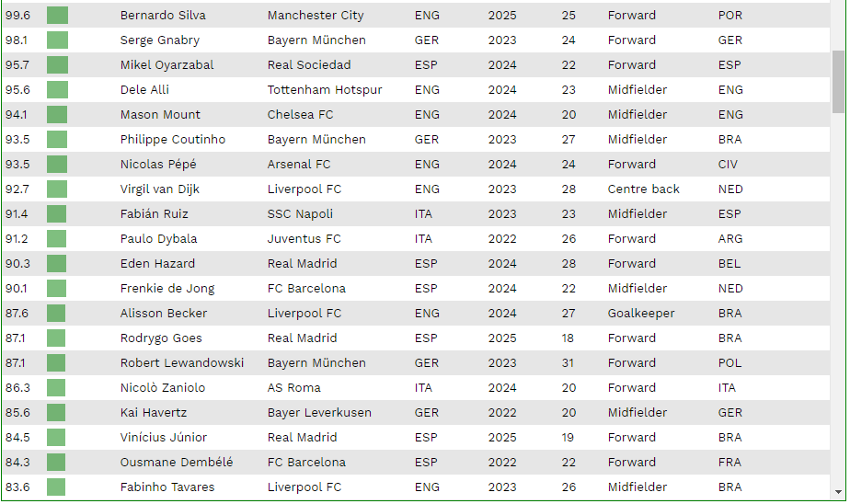This screenshot has width=850, height=504.
Task: Click the green swatch for Paulo Dybala
Action: click(56, 238)
